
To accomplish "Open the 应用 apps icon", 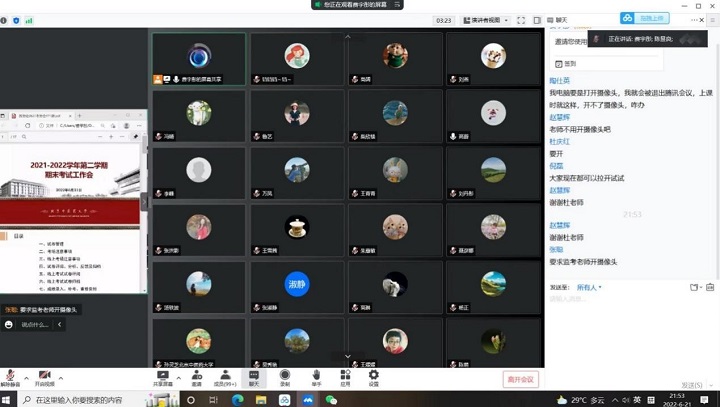I will coord(345,376).
